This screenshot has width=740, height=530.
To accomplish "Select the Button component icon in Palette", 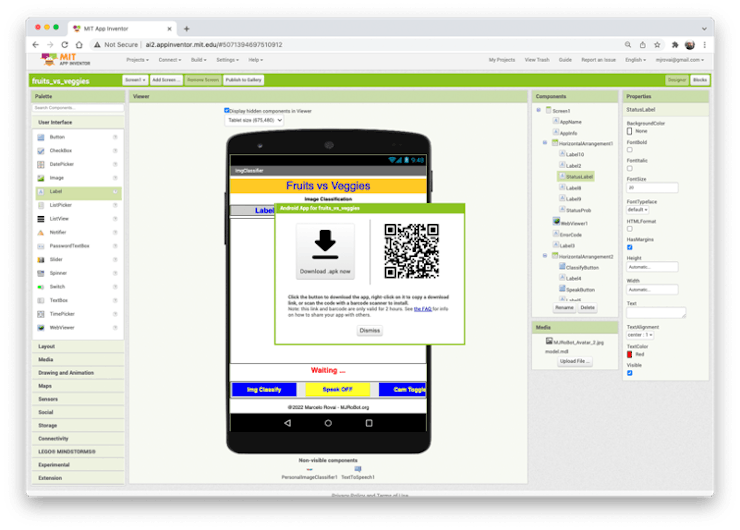I will 41,137.
